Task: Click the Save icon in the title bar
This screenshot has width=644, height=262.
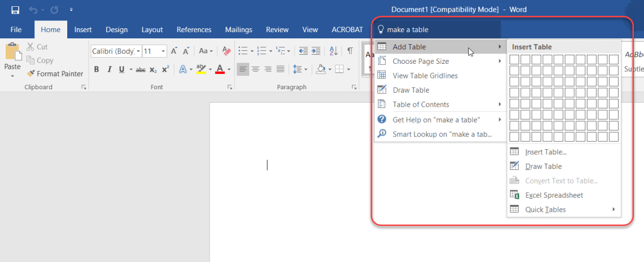Action: [x=15, y=10]
